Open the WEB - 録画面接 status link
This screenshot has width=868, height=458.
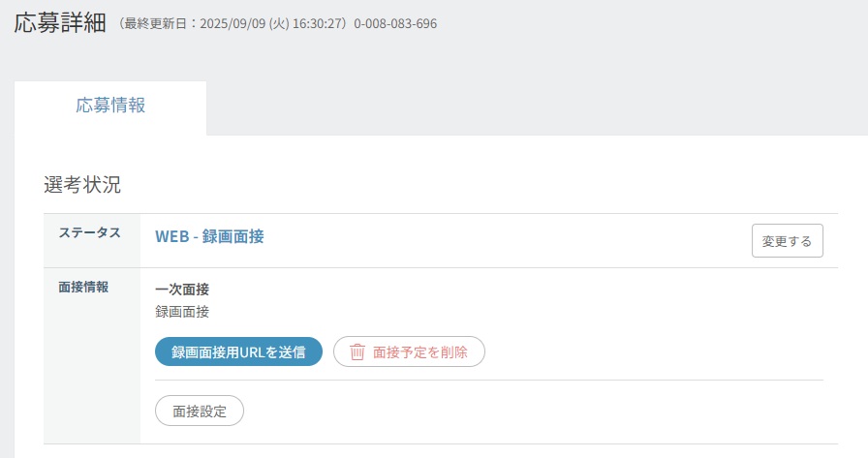[209, 236]
